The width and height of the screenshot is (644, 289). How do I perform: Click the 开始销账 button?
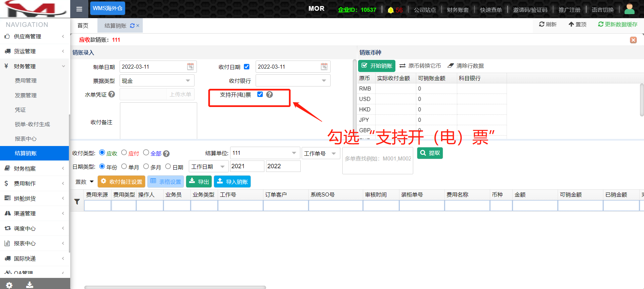pos(377,66)
